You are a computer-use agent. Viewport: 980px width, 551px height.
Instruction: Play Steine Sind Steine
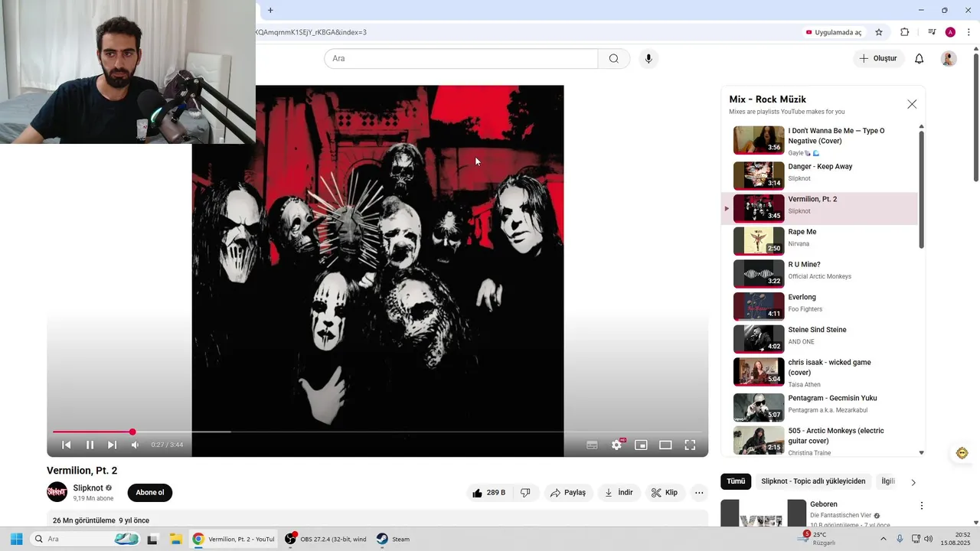pos(819,339)
